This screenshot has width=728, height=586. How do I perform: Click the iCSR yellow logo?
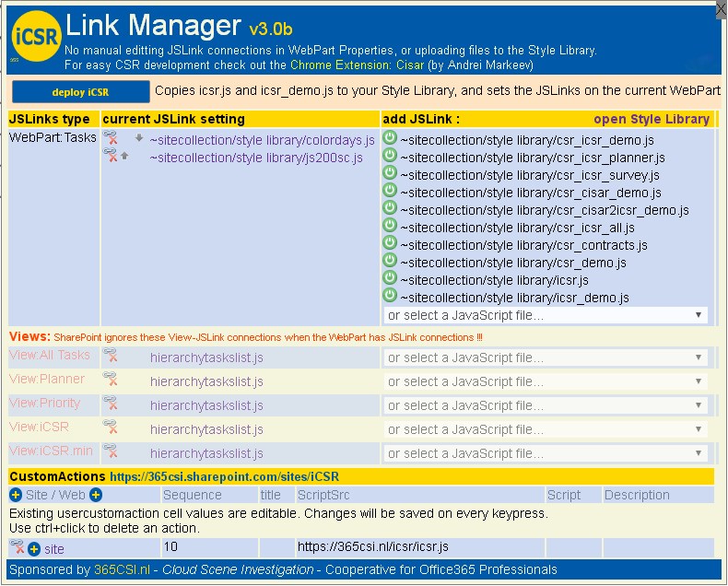pyautogui.click(x=36, y=36)
